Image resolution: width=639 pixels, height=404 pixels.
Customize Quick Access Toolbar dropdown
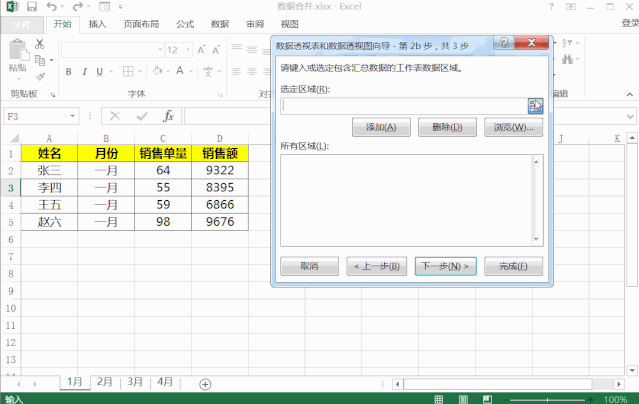point(120,7)
